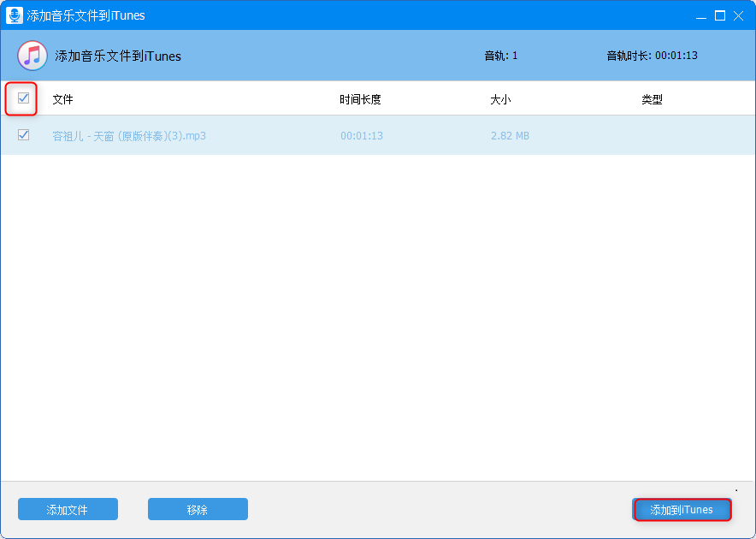
Task: Click the microphone app icon in title bar
Action: (x=15, y=15)
